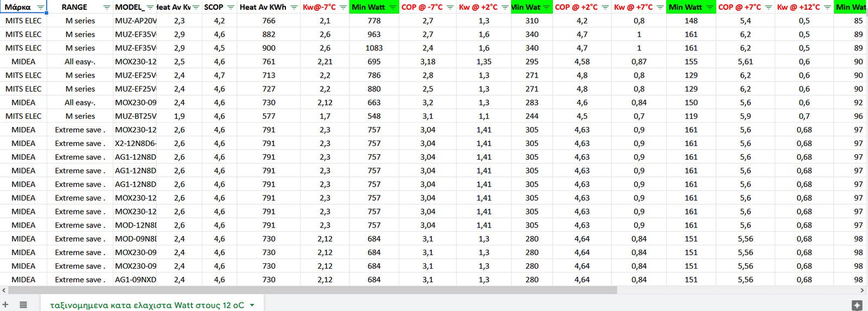Select cell MUZ-BT25V
This screenshot has width=868, height=311.
135,116
